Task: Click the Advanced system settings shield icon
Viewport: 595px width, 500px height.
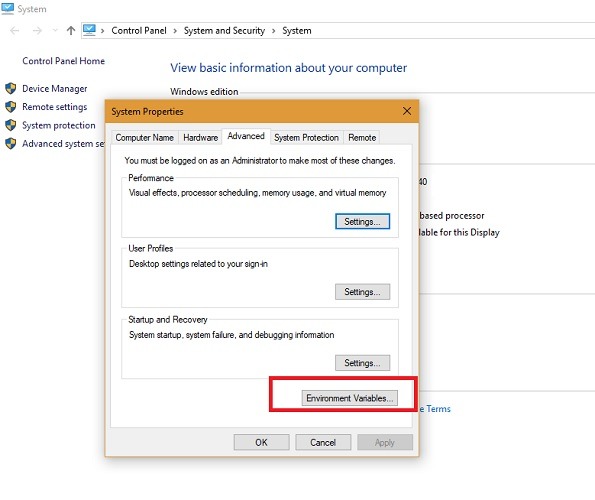Action: (x=11, y=143)
